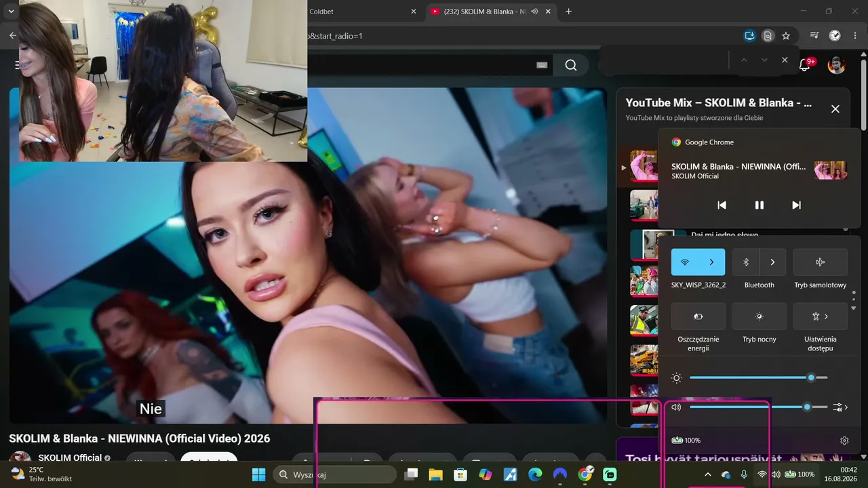This screenshot has height=488, width=868.
Task: Open the Windows Start menu
Action: 259,474
